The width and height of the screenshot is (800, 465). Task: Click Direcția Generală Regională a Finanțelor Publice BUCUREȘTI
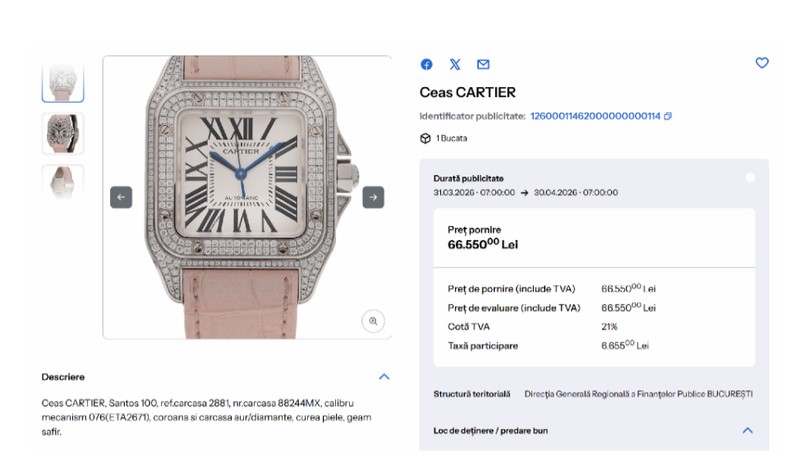tap(638, 394)
